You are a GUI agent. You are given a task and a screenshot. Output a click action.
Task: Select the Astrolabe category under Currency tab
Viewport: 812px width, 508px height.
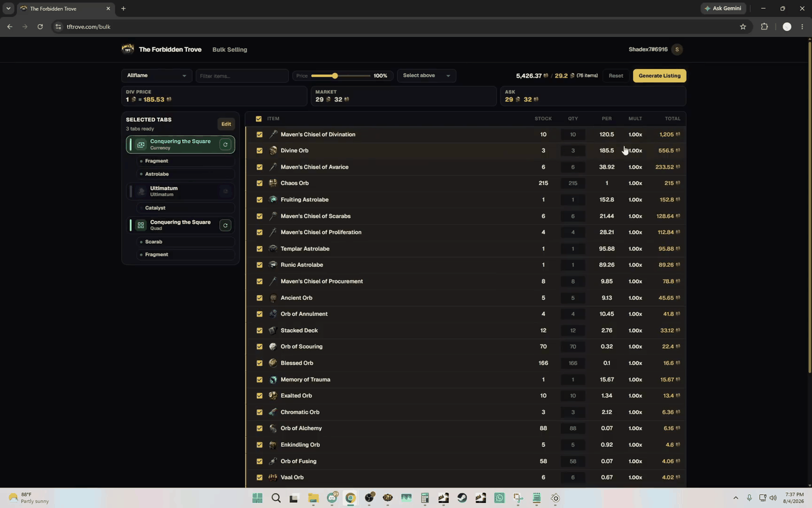(186, 174)
